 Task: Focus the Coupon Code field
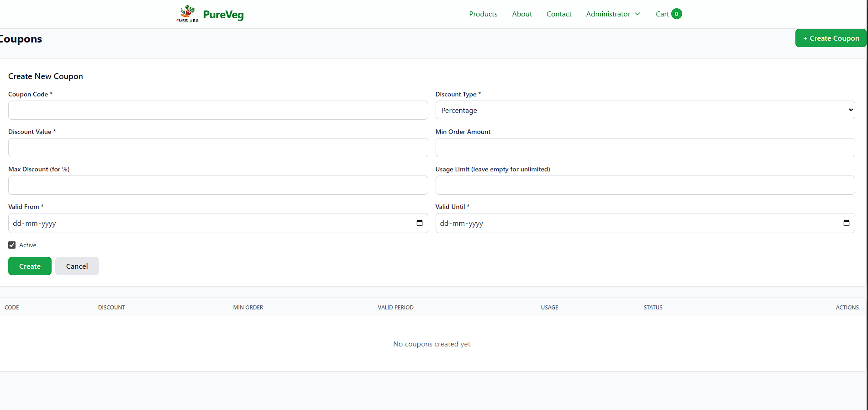click(218, 110)
